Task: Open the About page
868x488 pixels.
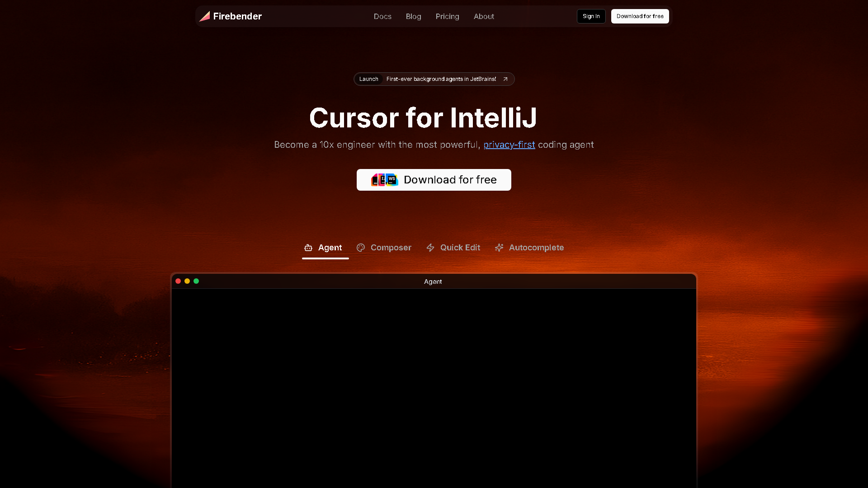Action: [484, 16]
